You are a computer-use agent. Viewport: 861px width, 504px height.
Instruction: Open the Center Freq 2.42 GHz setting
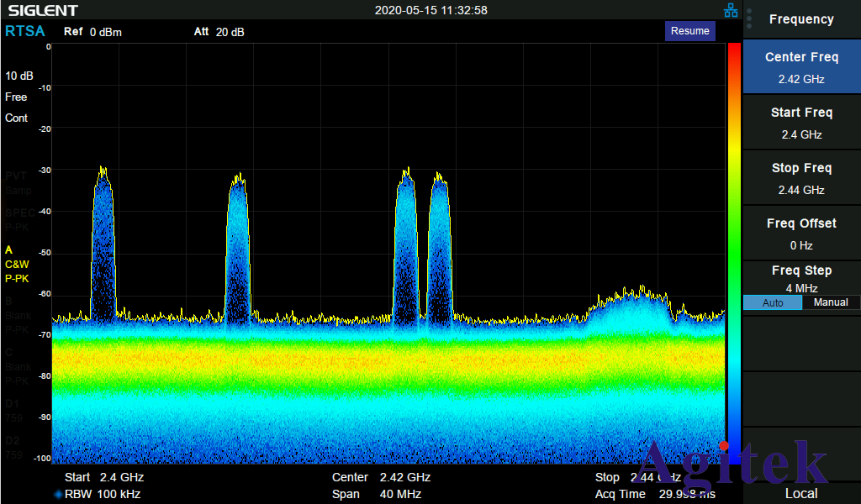801,68
